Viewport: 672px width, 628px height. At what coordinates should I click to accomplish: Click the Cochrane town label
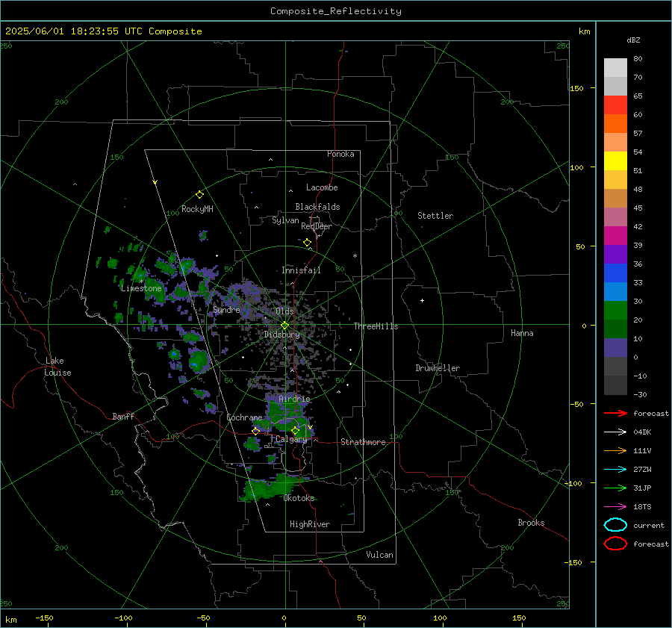click(x=244, y=417)
